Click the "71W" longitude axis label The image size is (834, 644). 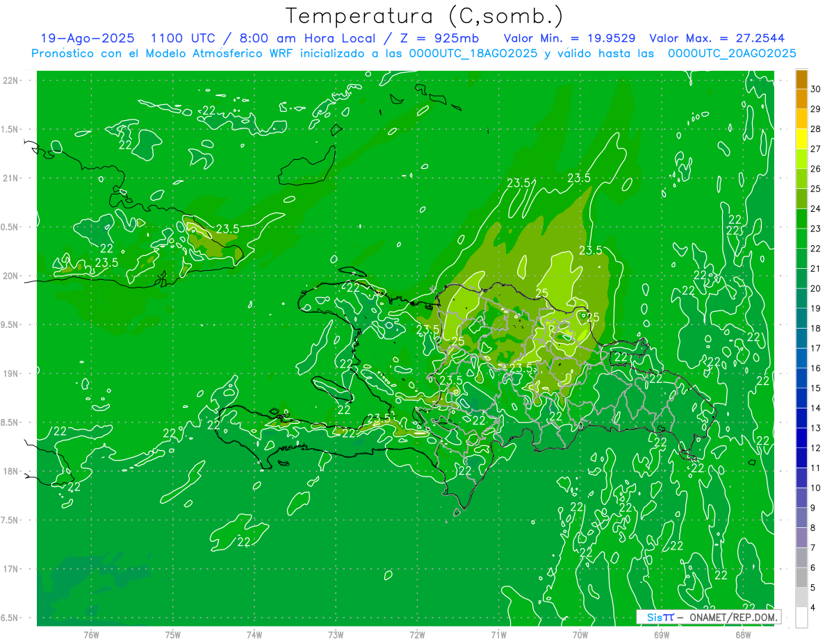498,634
